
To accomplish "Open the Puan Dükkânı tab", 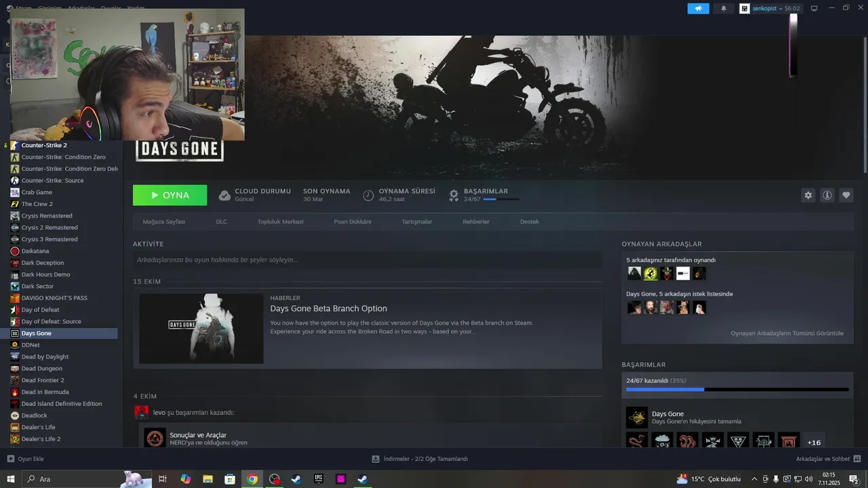I will (x=353, y=222).
